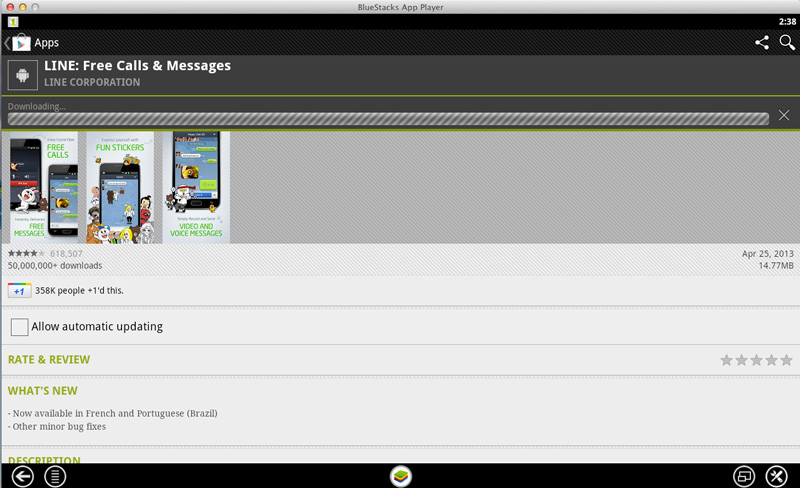This screenshot has height=488, width=800.
Task: Click '358K people +1'd this' text
Action: (79, 290)
